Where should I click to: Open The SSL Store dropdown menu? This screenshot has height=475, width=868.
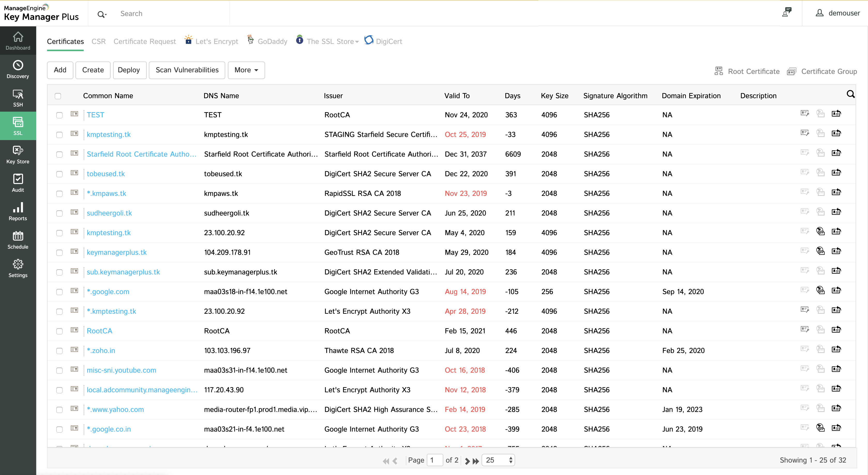click(x=332, y=41)
